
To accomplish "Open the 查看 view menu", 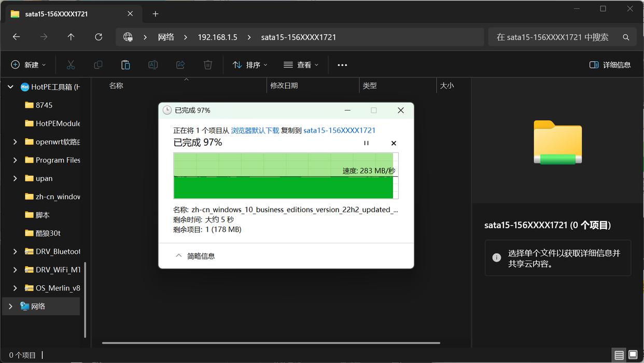I will pos(301,65).
